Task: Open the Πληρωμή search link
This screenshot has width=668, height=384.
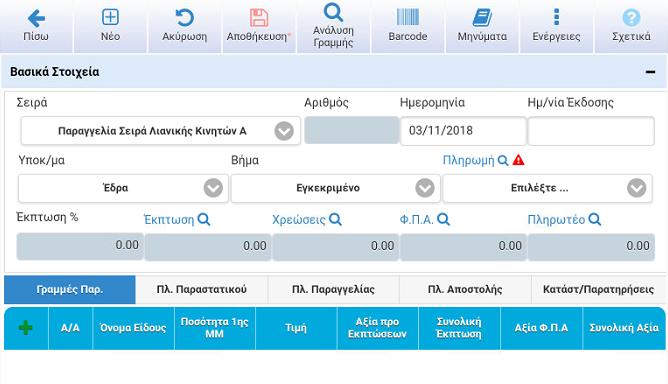Action: click(x=475, y=160)
